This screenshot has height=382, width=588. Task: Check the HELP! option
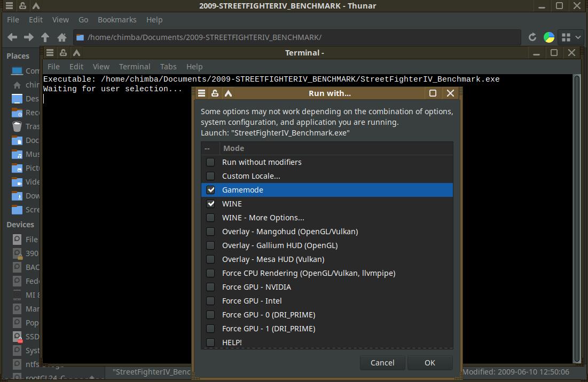[x=210, y=343]
